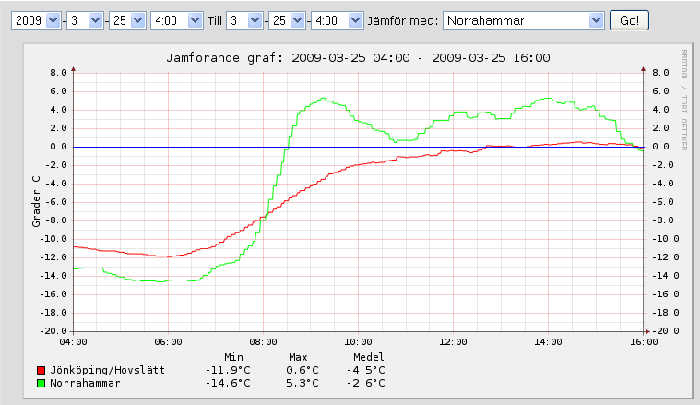Click the 10:00 label on time axis

[x=359, y=342]
